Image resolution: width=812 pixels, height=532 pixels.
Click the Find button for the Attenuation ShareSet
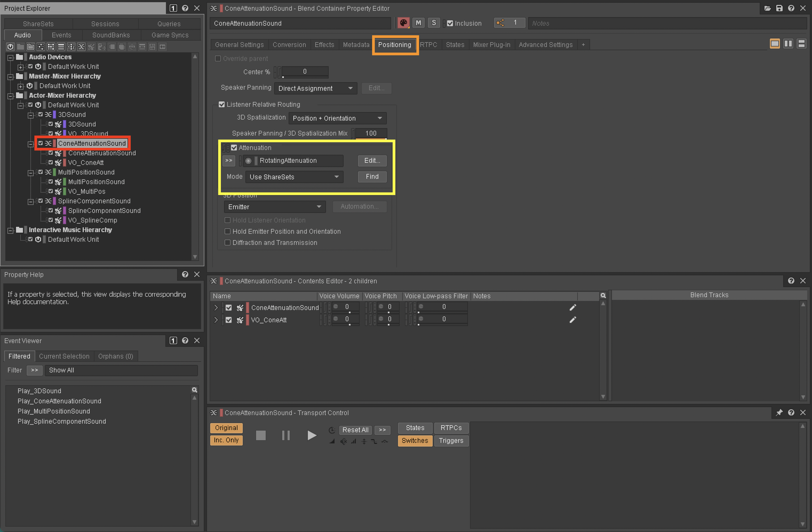point(372,177)
